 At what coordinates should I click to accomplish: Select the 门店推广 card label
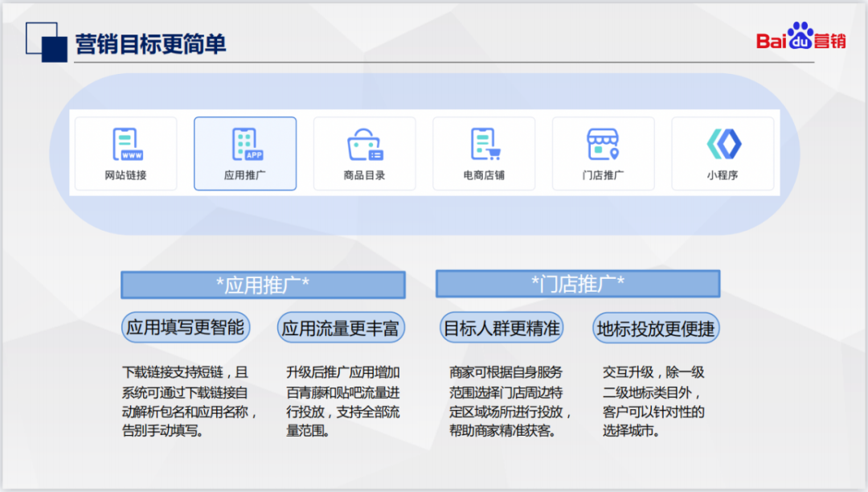[603, 175]
